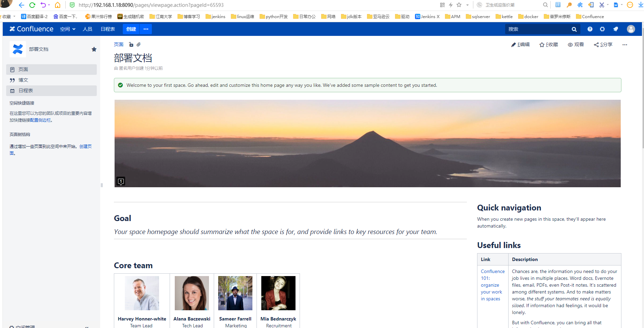The image size is (644, 328).
Task: Open the 人员 people menu item
Action: [88, 29]
